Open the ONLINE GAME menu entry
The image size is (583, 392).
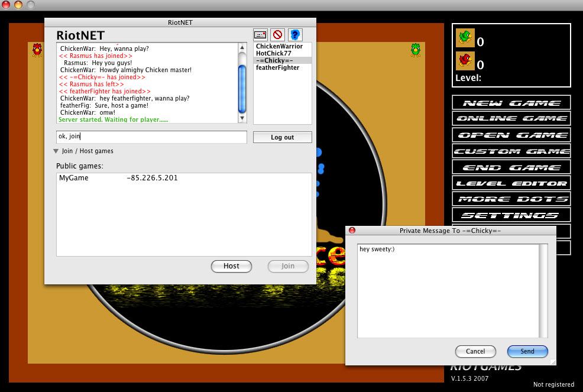511,118
